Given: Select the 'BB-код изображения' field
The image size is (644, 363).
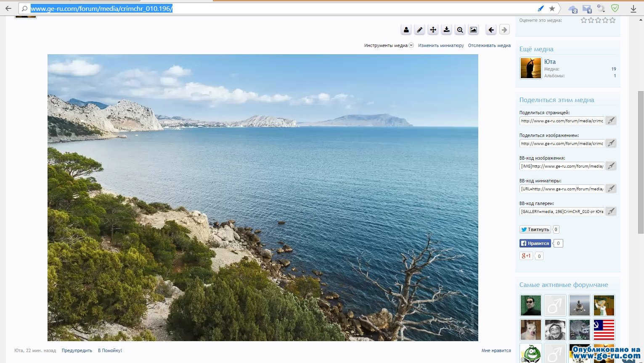Looking at the screenshot, I should pos(562,166).
